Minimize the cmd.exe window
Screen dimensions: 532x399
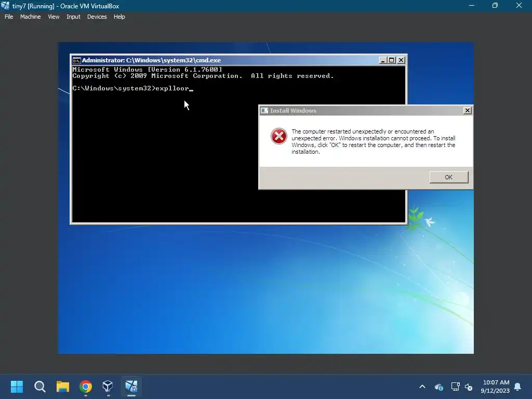point(383,60)
